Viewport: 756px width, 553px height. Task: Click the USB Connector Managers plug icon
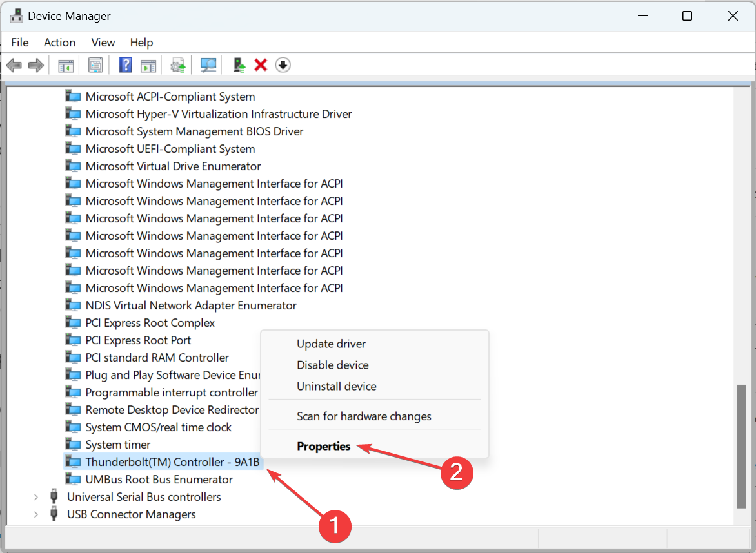click(54, 514)
